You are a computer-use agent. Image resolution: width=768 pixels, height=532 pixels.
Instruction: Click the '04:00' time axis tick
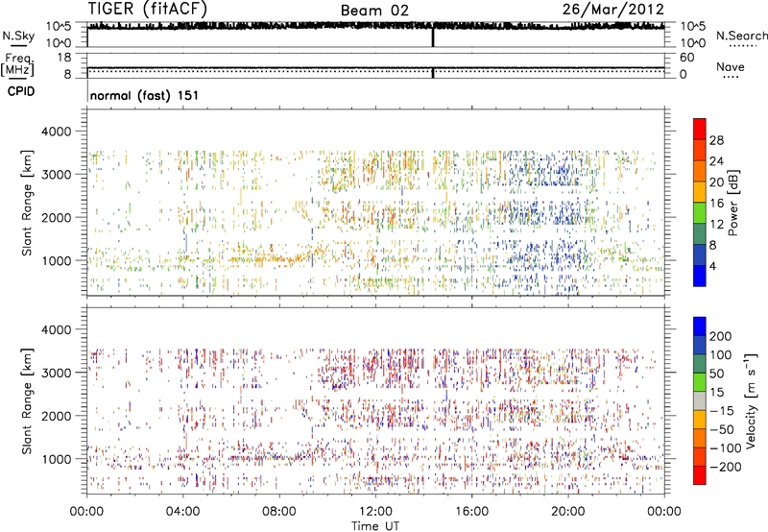[182, 512]
